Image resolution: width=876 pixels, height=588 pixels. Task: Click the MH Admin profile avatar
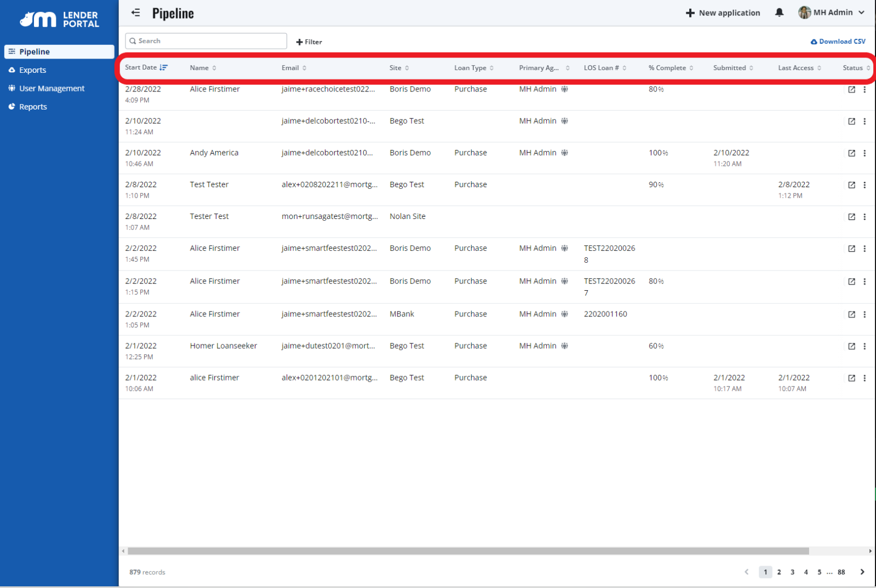click(x=804, y=13)
